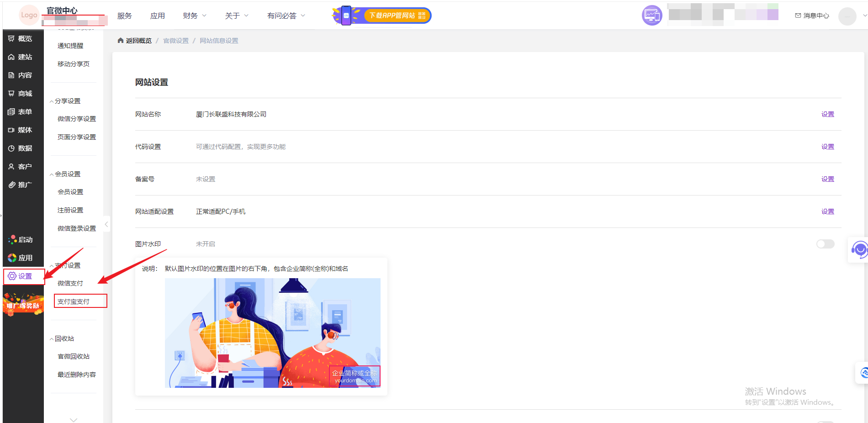Viewport: 868px width, 423px height.
Task: Collapse the 回收站 group
Action: [62, 338]
